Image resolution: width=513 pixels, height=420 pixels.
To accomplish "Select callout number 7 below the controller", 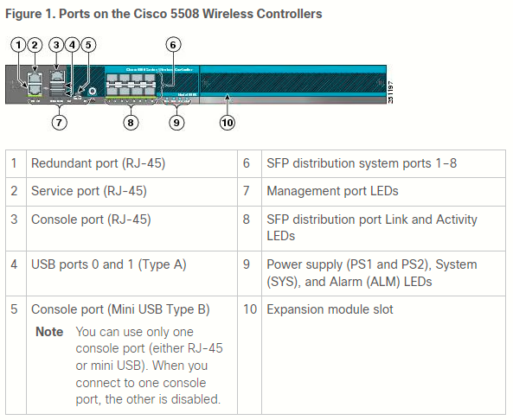I will click(x=59, y=123).
